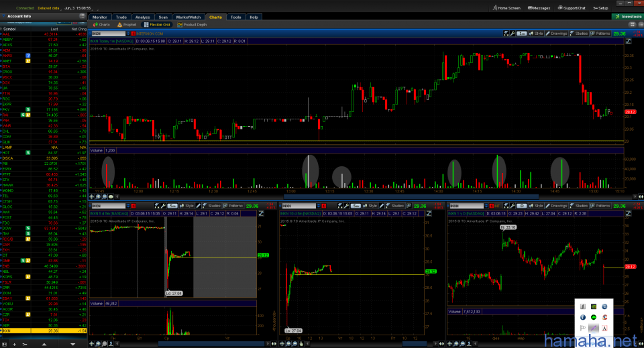The height and width of the screenshot is (348, 644).
Task: Open the bottom-right chart Studies menu
Action: [x=579, y=206]
